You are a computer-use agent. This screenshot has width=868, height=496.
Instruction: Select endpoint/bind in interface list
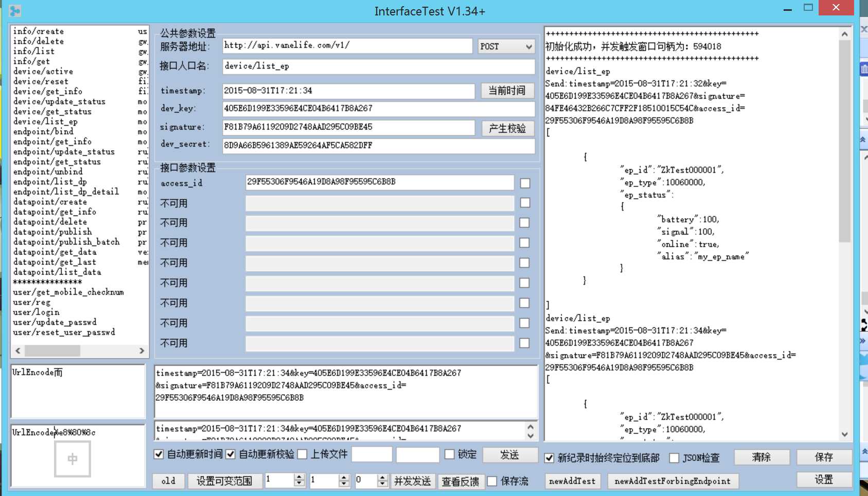coord(43,132)
